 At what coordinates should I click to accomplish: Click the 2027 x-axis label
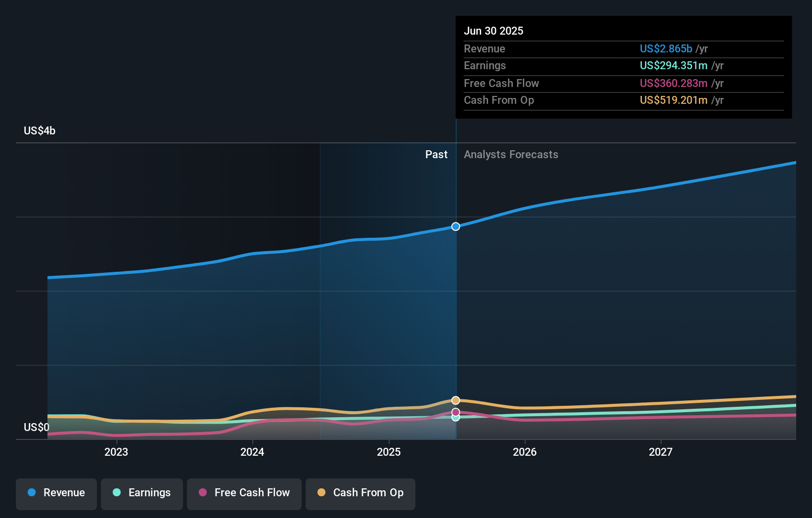(x=661, y=452)
